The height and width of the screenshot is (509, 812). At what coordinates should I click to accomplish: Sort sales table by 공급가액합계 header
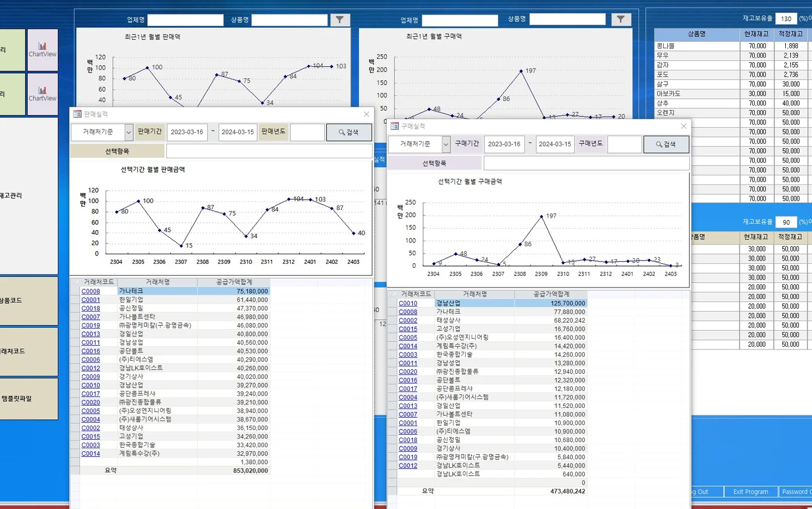point(233,282)
